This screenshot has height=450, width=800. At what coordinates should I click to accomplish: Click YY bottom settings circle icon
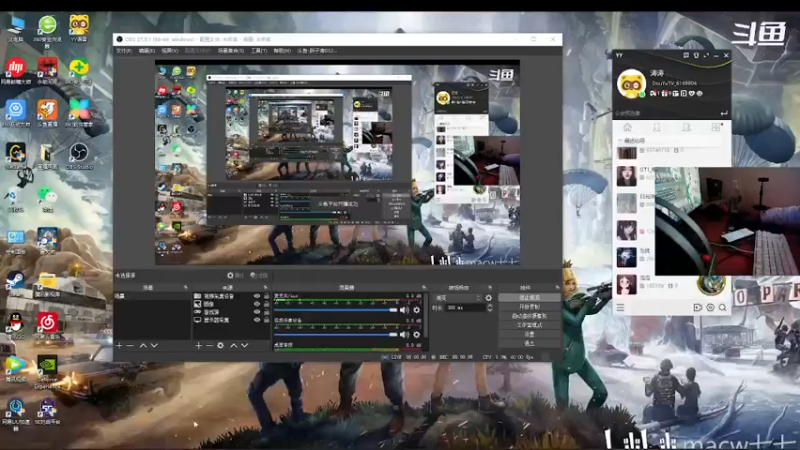[x=710, y=307]
